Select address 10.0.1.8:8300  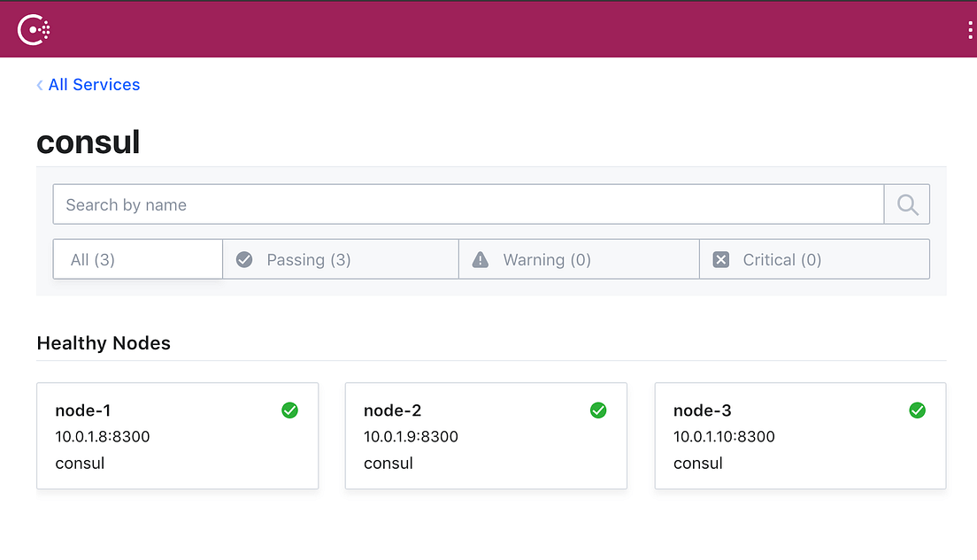(102, 437)
